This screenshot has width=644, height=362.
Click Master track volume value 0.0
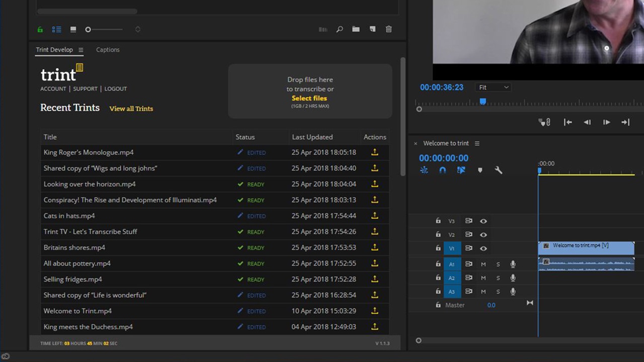click(491, 305)
